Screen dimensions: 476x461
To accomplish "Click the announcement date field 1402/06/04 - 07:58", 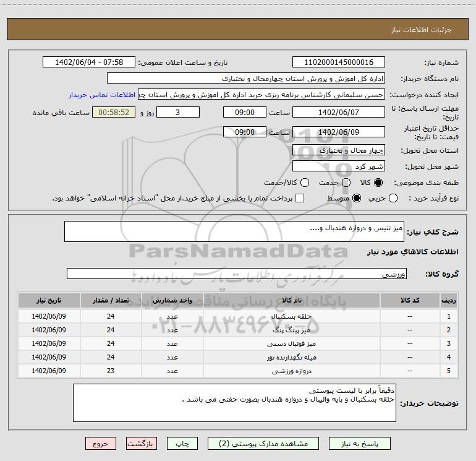I will 89,62.
